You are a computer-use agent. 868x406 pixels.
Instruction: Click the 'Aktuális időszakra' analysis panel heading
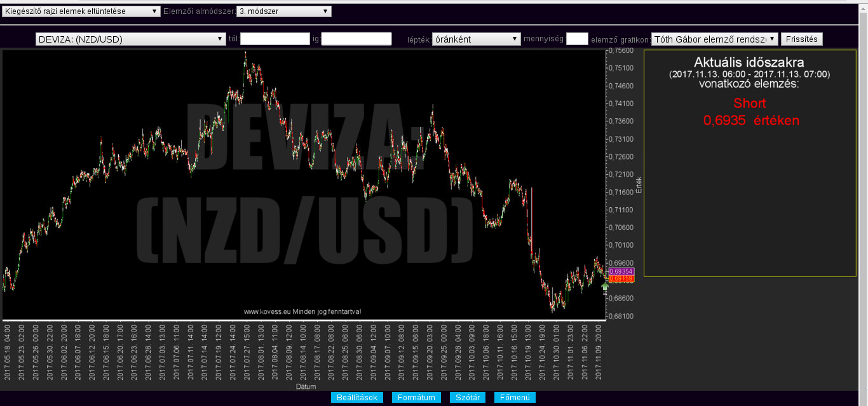[749, 63]
